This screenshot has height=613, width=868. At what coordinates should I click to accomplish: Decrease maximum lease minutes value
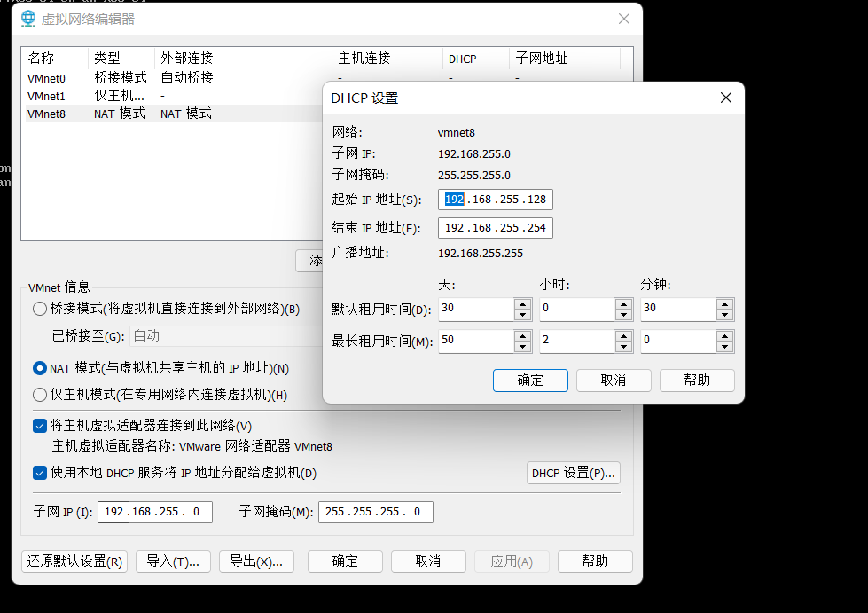coord(724,347)
